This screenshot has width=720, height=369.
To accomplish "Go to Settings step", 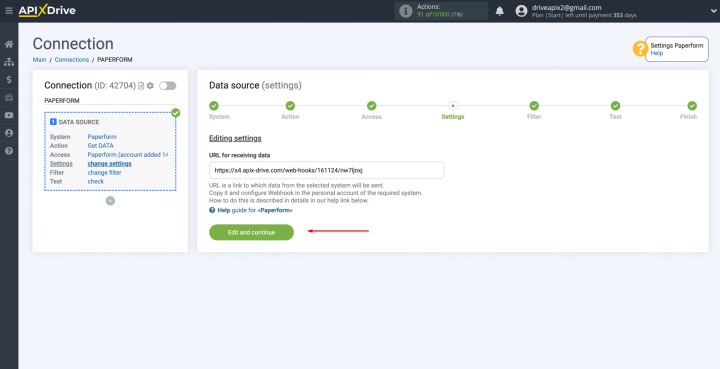I will [453, 106].
